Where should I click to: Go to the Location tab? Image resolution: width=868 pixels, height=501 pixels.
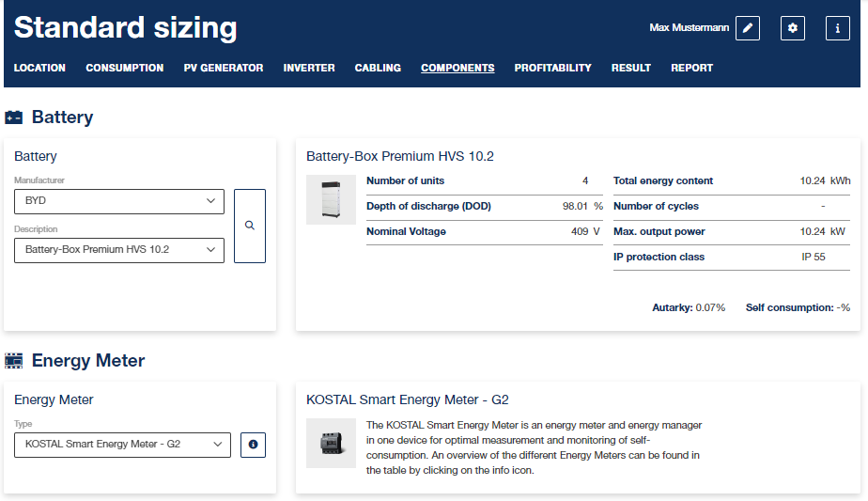click(x=39, y=68)
